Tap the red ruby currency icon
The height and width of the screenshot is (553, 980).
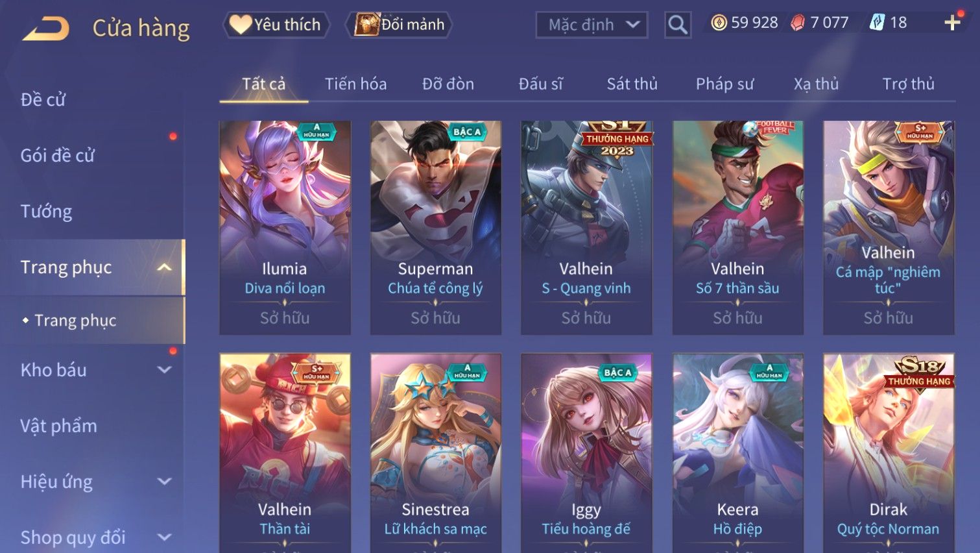click(x=798, y=23)
